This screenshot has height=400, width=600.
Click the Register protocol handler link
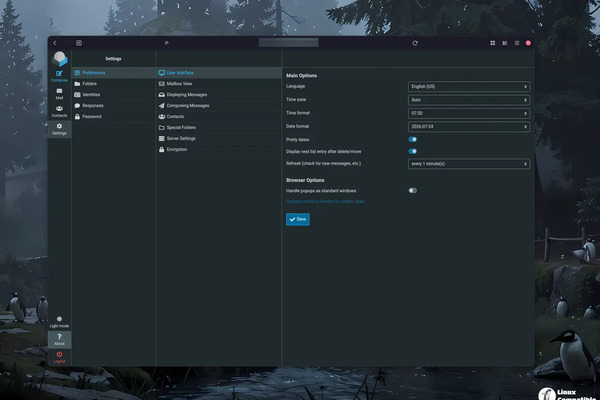[x=328, y=202]
